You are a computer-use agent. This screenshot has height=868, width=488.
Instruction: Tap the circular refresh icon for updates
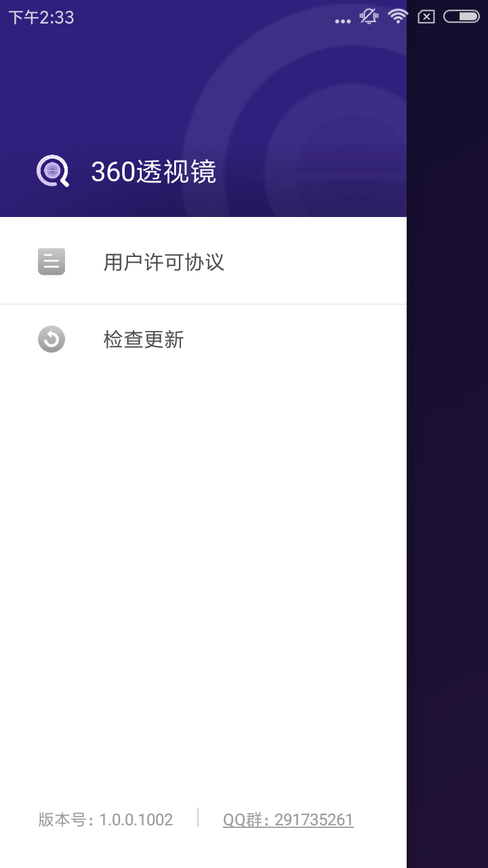(x=52, y=339)
